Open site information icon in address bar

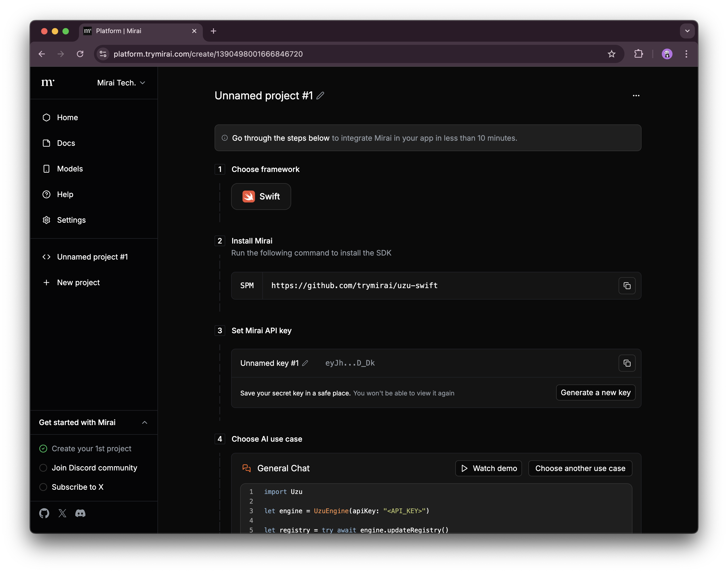(103, 54)
